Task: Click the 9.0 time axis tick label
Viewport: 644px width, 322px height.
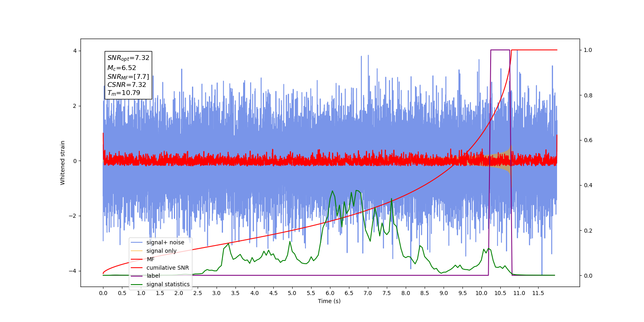Action: pyautogui.click(x=444, y=293)
